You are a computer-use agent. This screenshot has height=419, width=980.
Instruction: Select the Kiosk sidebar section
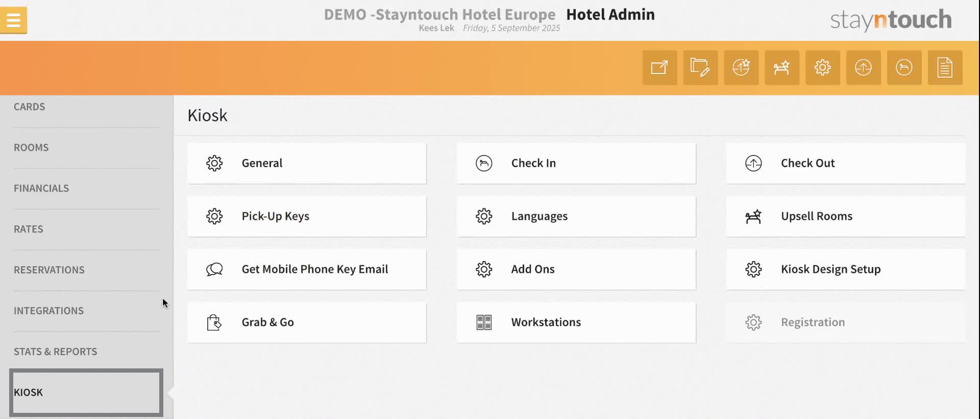point(86,392)
